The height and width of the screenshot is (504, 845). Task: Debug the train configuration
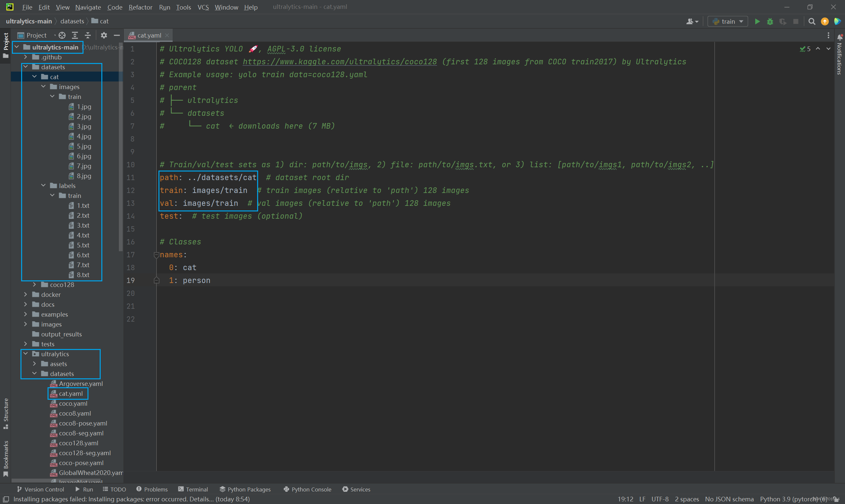pos(770,21)
